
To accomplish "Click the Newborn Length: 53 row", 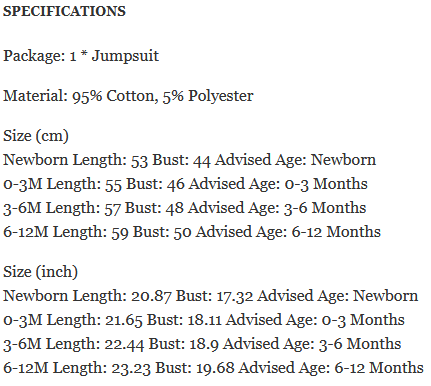I will point(190,160).
